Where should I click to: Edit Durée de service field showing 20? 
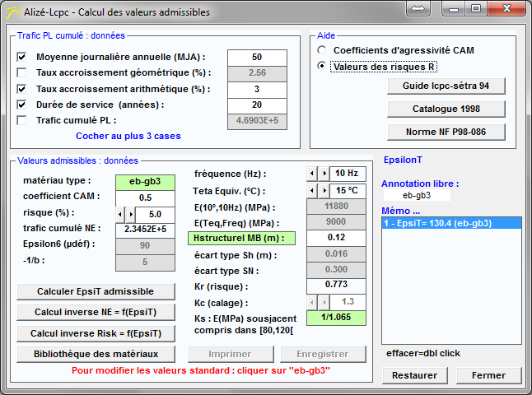pyautogui.click(x=257, y=105)
